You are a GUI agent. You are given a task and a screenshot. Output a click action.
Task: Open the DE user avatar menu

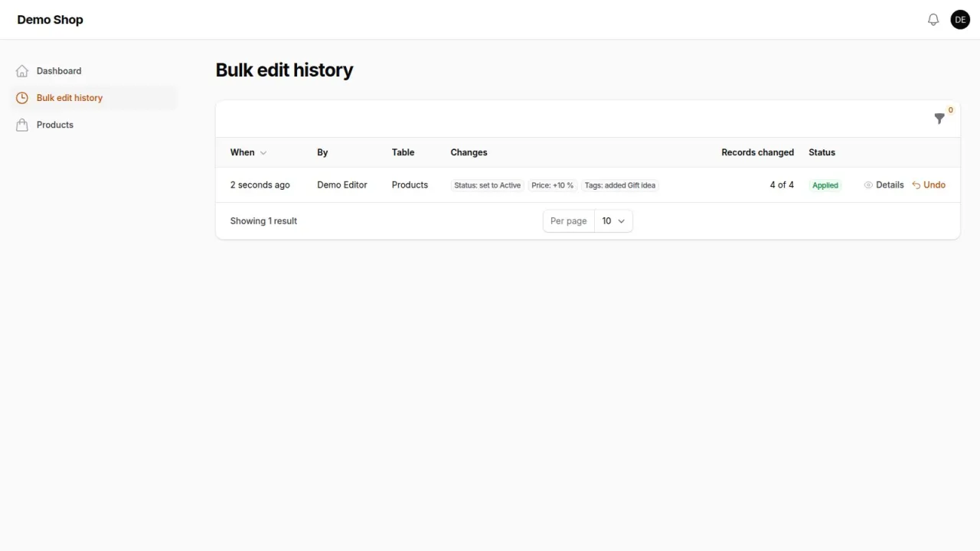[x=960, y=20]
